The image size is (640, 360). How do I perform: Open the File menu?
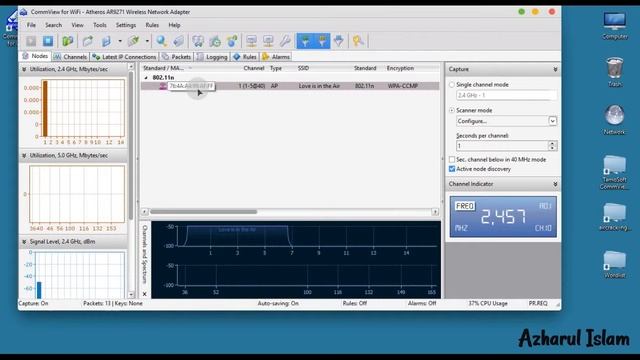tap(31, 25)
